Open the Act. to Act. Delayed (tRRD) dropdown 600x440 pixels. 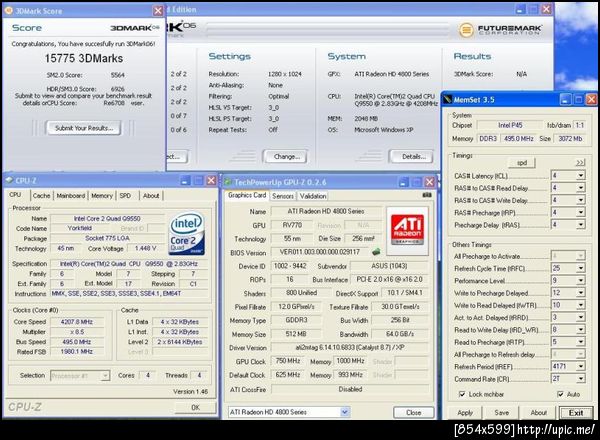pos(580,317)
